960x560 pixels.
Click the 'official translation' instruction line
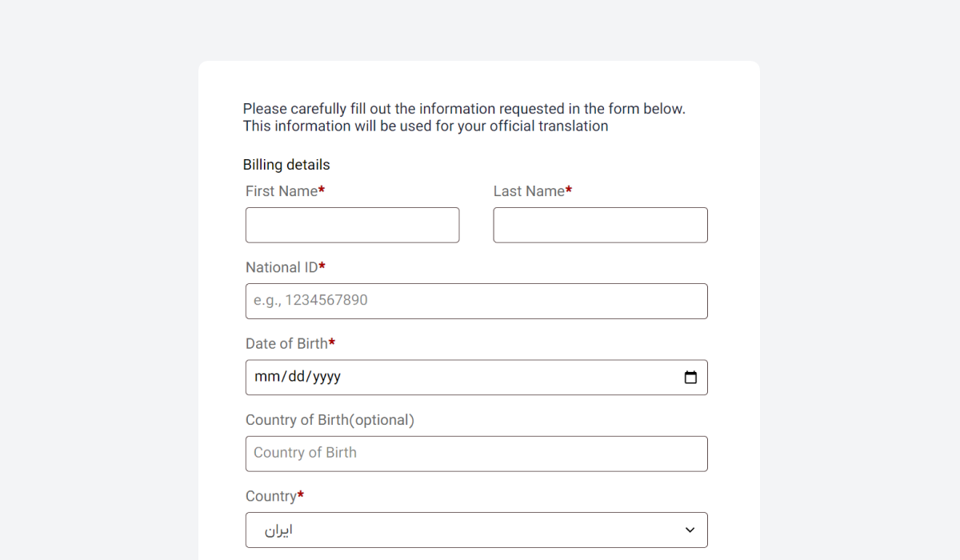tap(426, 126)
